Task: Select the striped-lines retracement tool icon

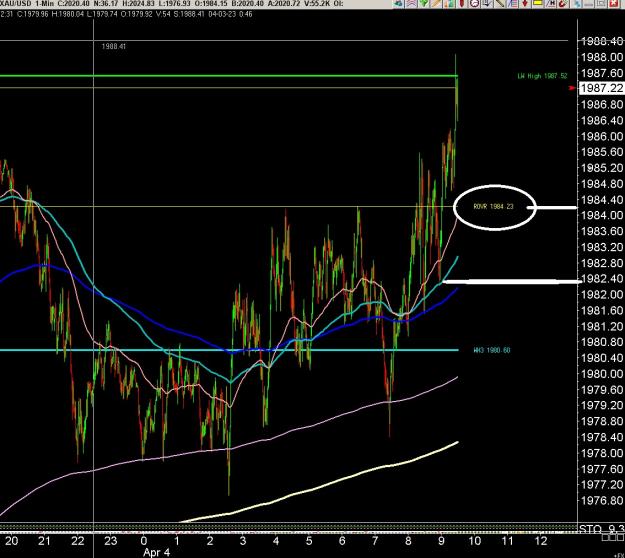Action: point(513,3)
